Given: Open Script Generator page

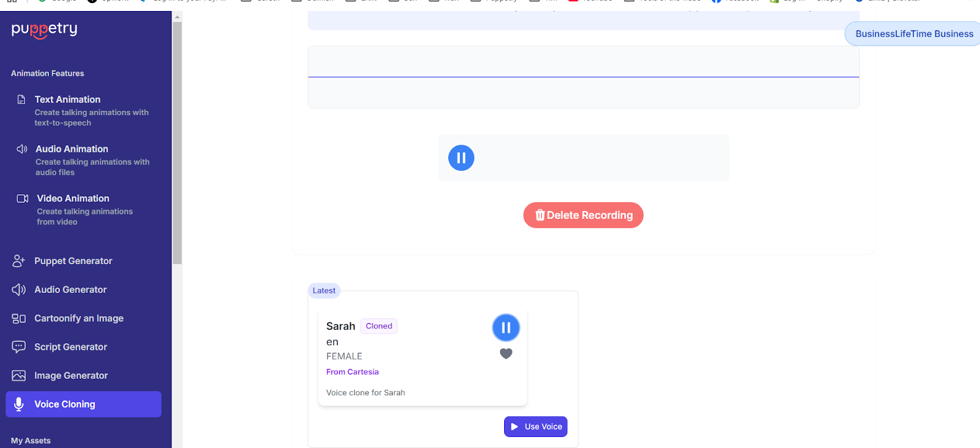Looking at the screenshot, I should pyautogui.click(x=83, y=347).
